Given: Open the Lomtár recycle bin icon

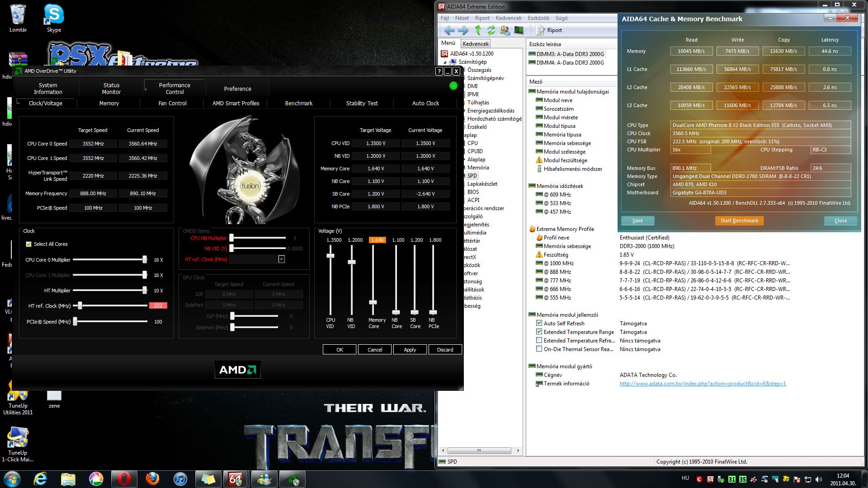Looking at the screenshot, I should point(18,19).
